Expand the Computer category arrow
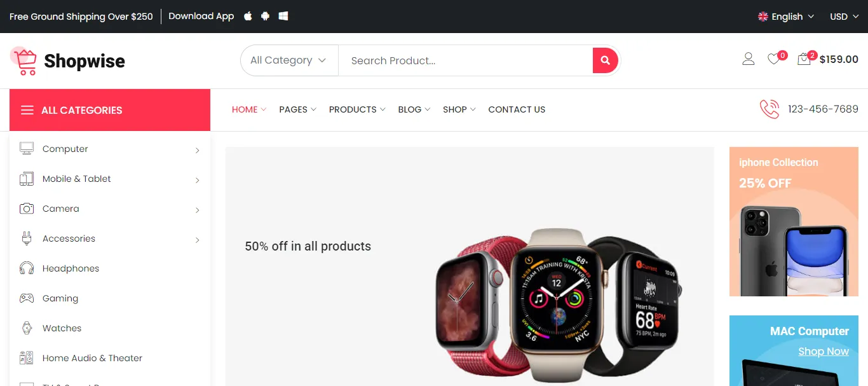The height and width of the screenshot is (386, 868). point(198,150)
